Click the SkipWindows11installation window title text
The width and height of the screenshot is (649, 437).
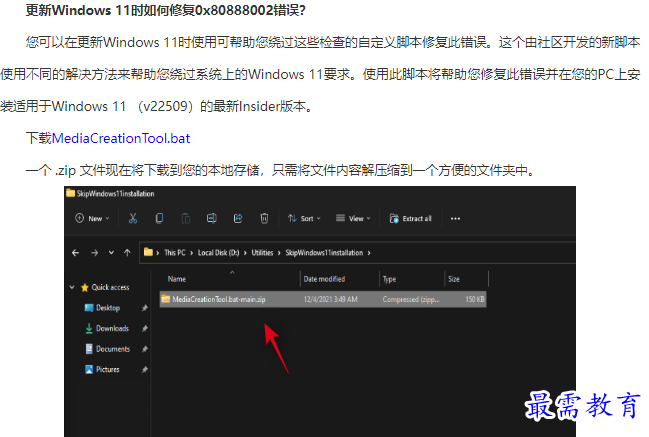(x=115, y=194)
